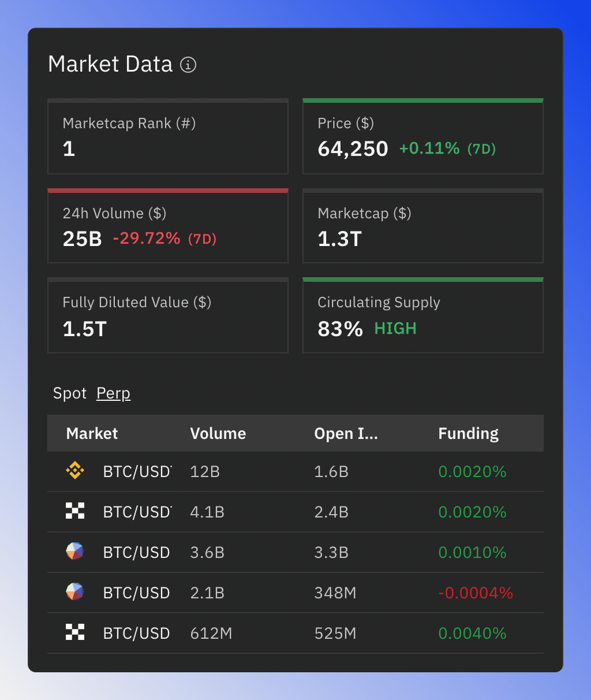Click the 1.6B open interest cell

click(x=331, y=472)
